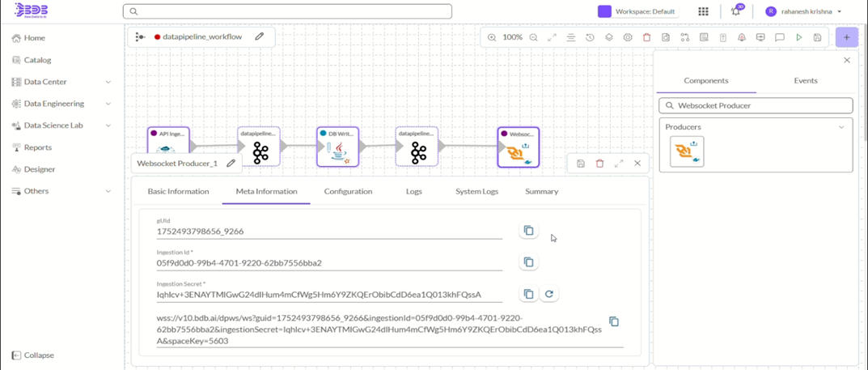Image resolution: width=868 pixels, height=370 pixels.
Task: Run the pipeline with the play icon
Action: (x=798, y=37)
